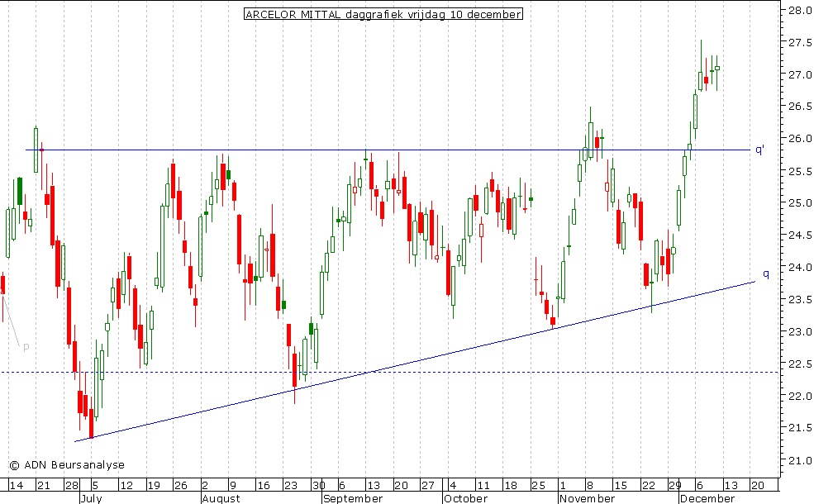Image resolution: width=814 pixels, height=504 pixels.
Task: Click the price label 27.0
Action: click(800, 74)
